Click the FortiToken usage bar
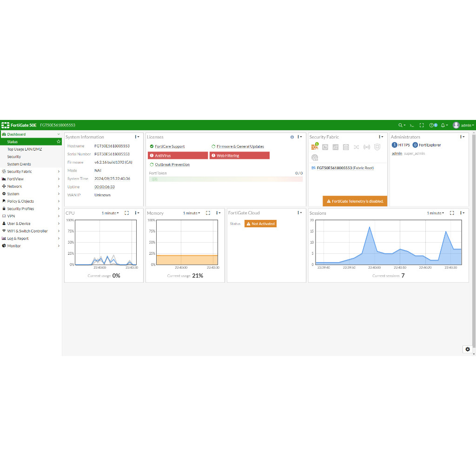 click(x=225, y=179)
